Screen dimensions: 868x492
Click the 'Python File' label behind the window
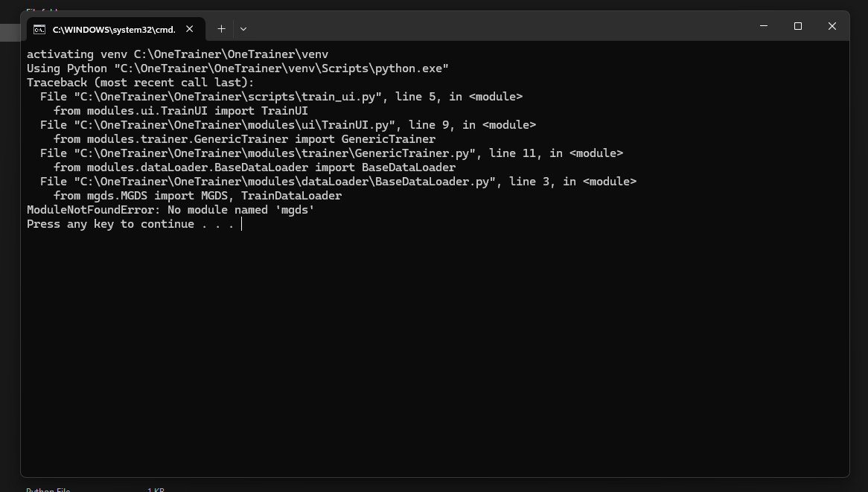[x=48, y=489]
